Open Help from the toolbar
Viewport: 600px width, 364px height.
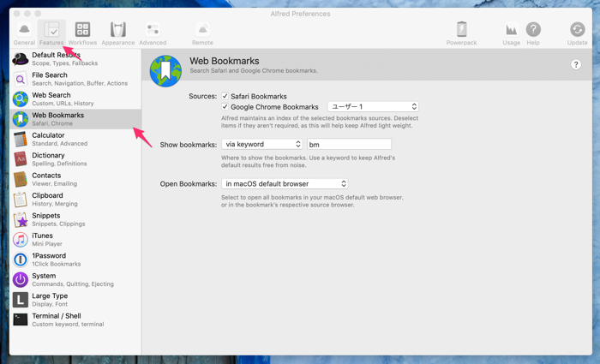pyautogui.click(x=533, y=33)
